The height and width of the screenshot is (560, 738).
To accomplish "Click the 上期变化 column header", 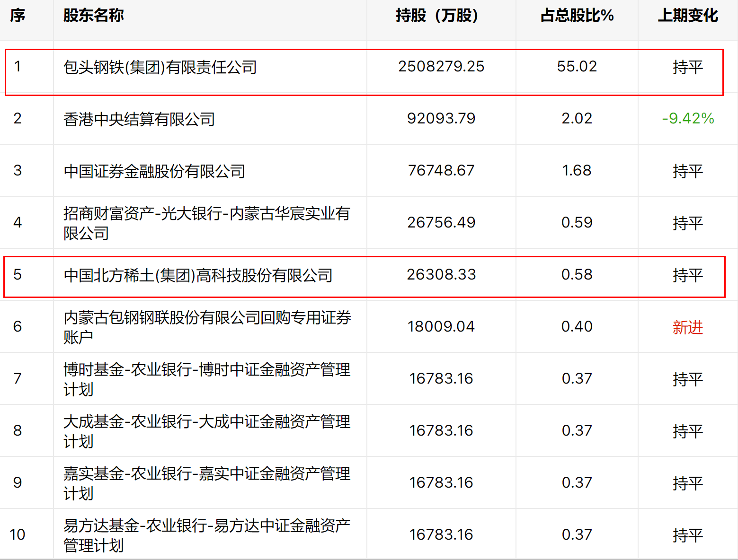I will [688, 16].
